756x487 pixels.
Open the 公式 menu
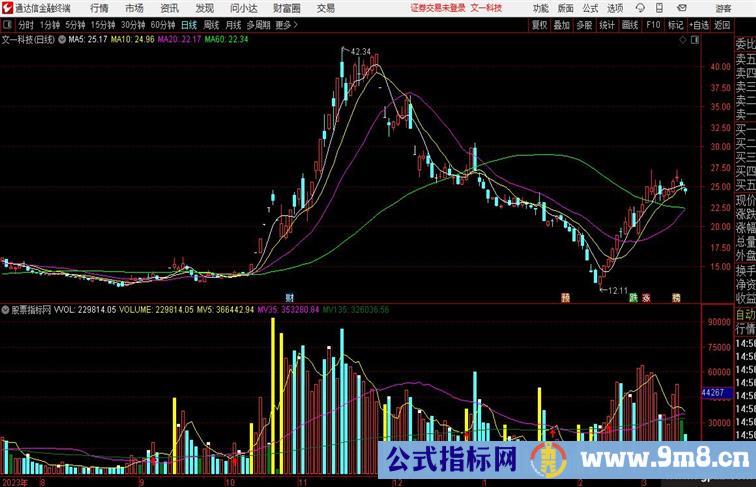click(590, 8)
